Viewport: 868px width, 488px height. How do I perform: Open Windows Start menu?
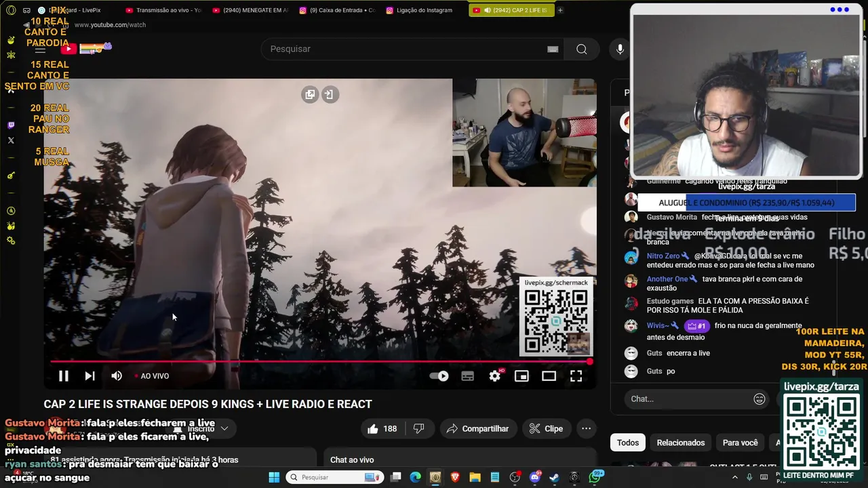274,477
